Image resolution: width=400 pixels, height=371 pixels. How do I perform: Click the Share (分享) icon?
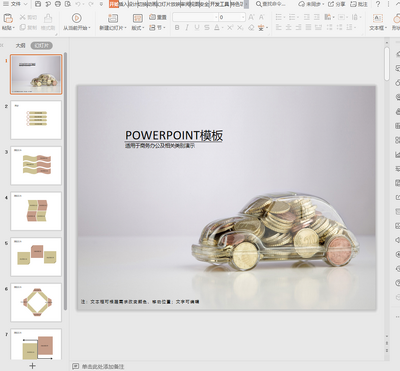[x=331, y=4]
